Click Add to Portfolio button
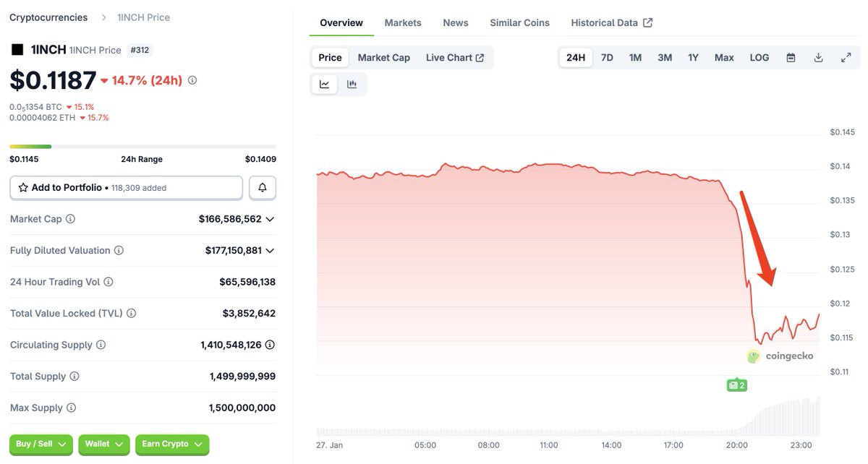The height and width of the screenshot is (464, 868). [126, 188]
